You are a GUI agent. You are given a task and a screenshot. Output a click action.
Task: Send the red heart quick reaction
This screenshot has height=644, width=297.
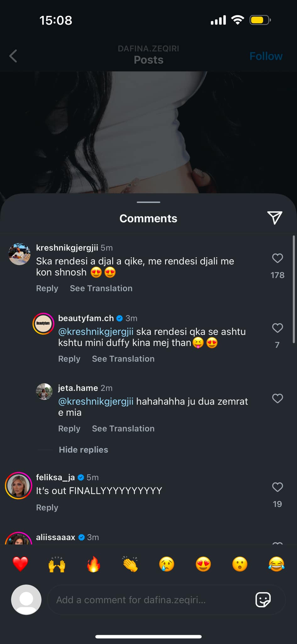click(20, 564)
